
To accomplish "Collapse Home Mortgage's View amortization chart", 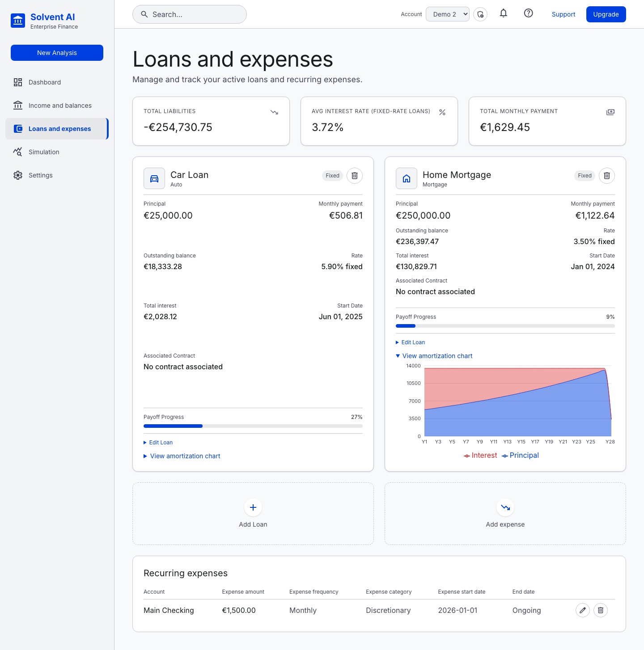I will point(434,356).
